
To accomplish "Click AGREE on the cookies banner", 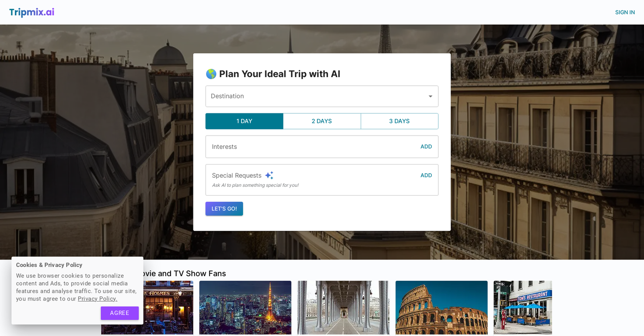I will click(119, 313).
